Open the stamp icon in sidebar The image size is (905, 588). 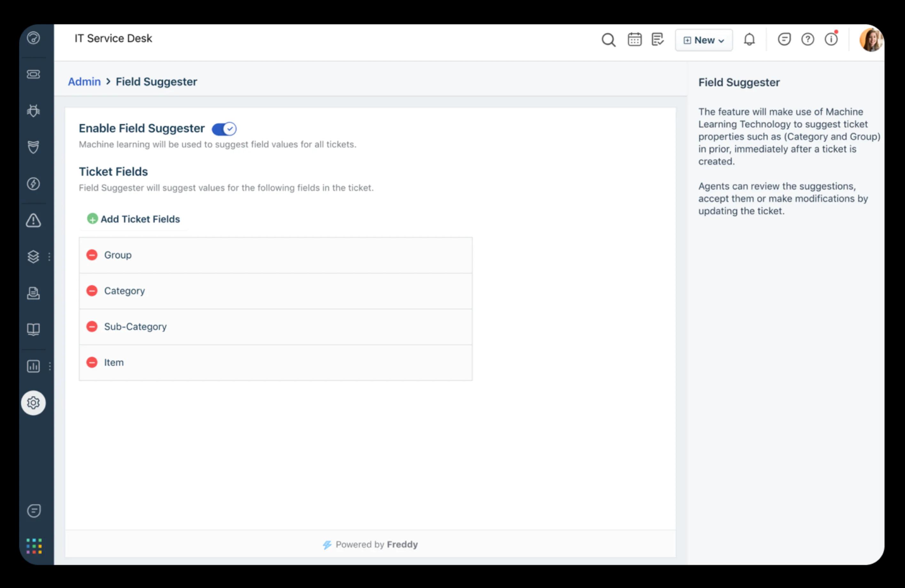click(x=34, y=293)
